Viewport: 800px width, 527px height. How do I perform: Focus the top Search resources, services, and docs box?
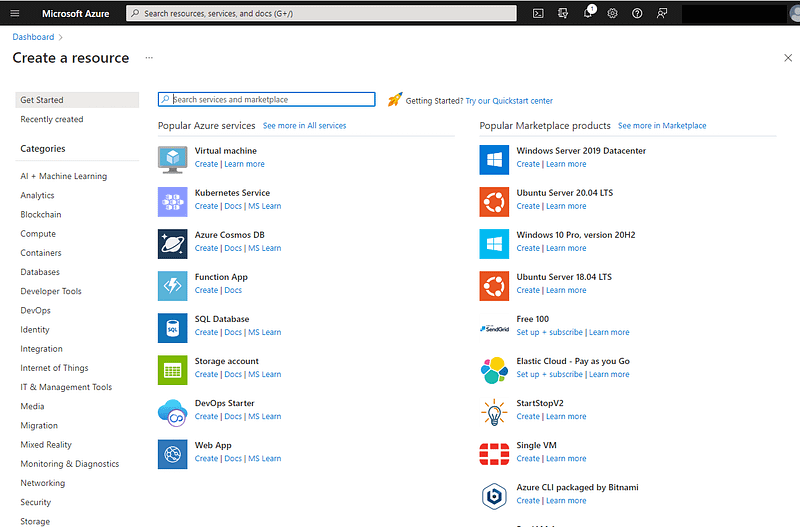(x=321, y=13)
